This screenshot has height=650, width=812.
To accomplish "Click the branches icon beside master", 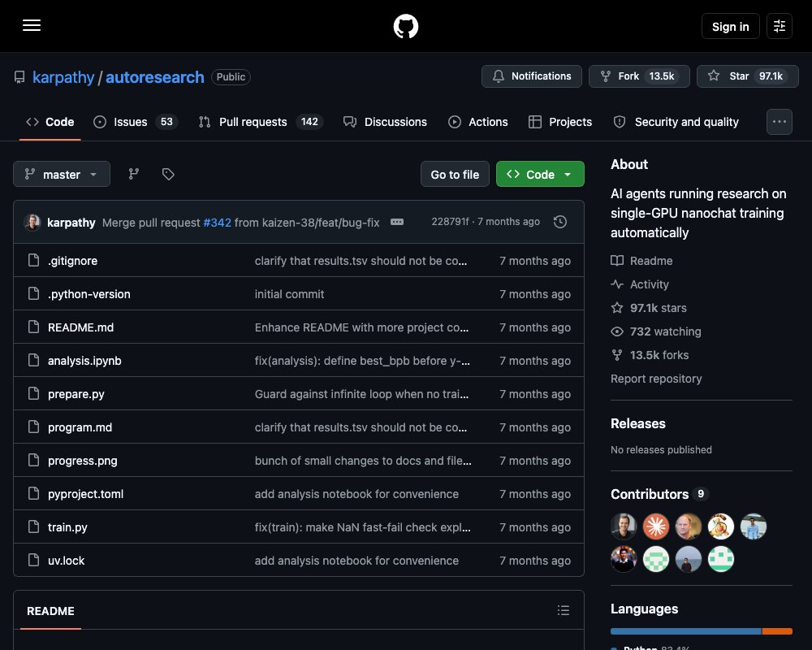I will point(134,174).
